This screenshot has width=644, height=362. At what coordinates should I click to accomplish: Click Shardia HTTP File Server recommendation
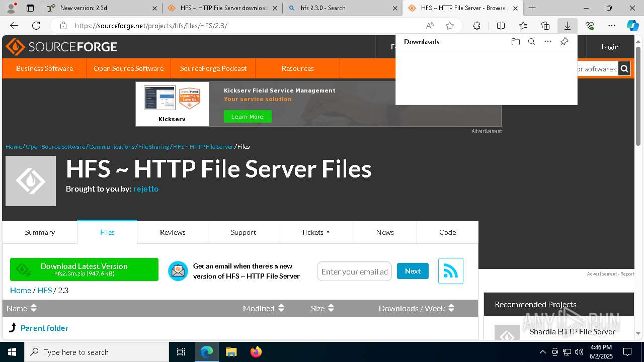pyautogui.click(x=572, y=331)
